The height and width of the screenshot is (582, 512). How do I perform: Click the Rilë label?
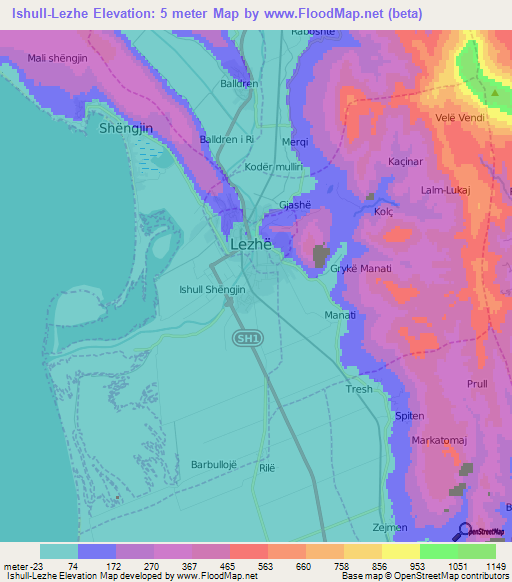click(x=267, y=468)
